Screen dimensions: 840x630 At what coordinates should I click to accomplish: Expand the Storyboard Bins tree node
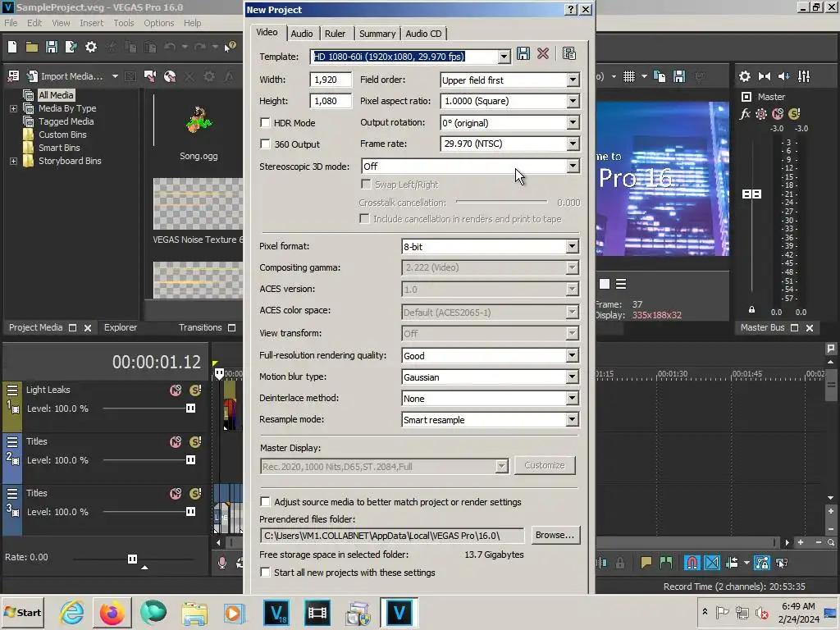pos(13,161)
